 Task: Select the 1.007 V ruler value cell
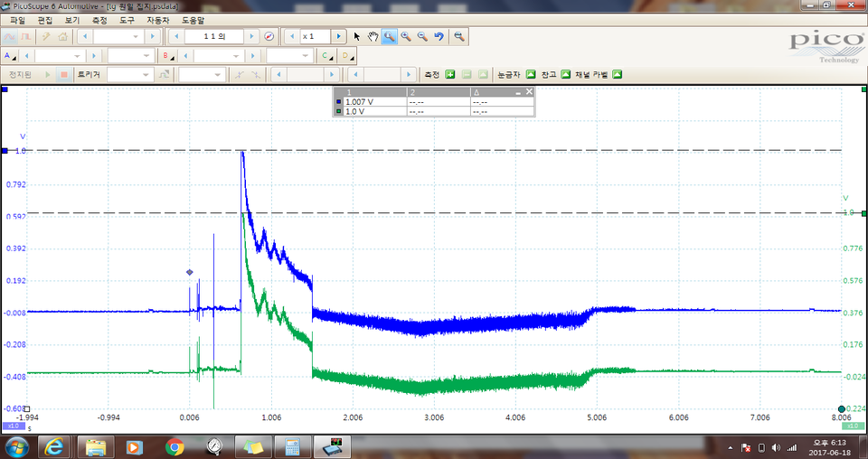375,102
